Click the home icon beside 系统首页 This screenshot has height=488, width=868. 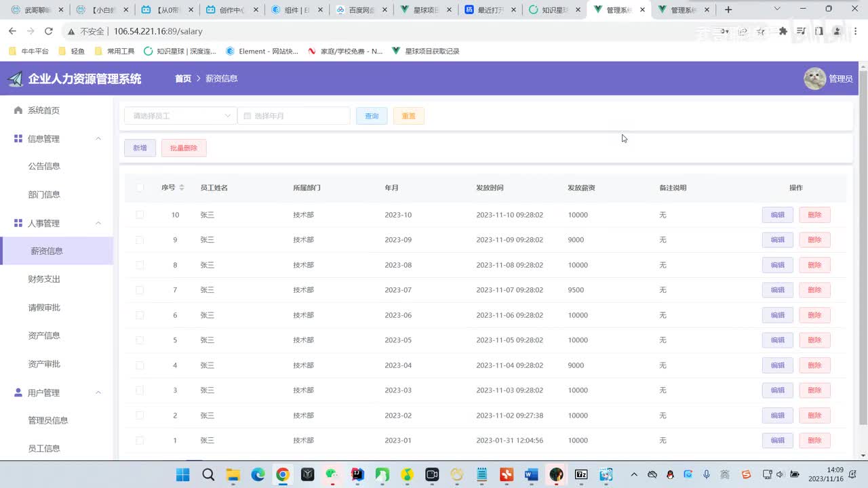18,110
